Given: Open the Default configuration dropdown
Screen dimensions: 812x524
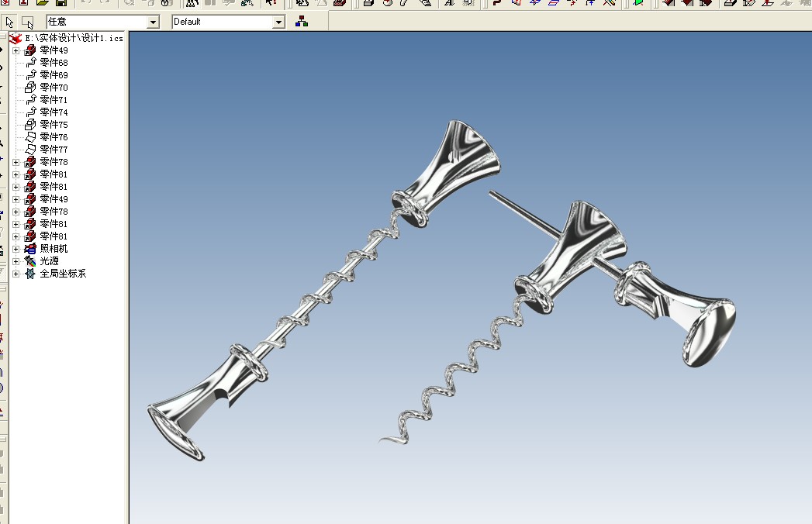Looking at the screenshot, I should click(x=278, y=22).
